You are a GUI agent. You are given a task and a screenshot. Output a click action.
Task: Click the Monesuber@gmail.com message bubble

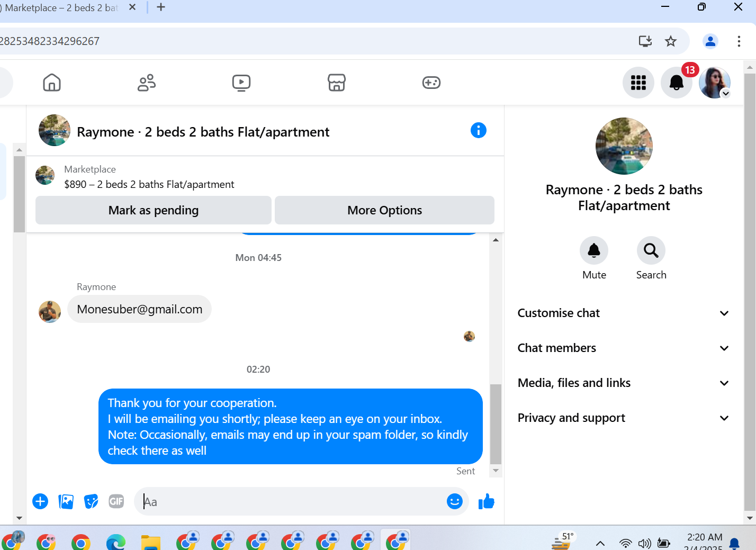[139, 309]
